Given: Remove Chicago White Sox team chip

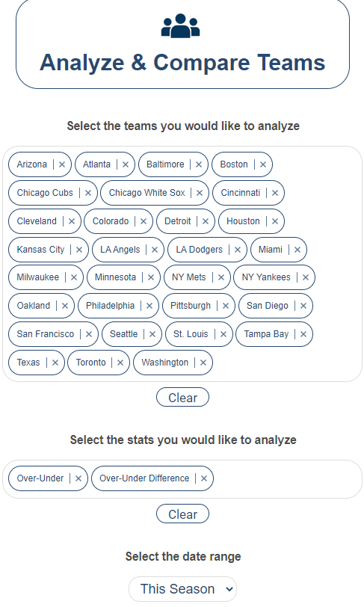Looking at the screenshot, I should tap(200, 193).
